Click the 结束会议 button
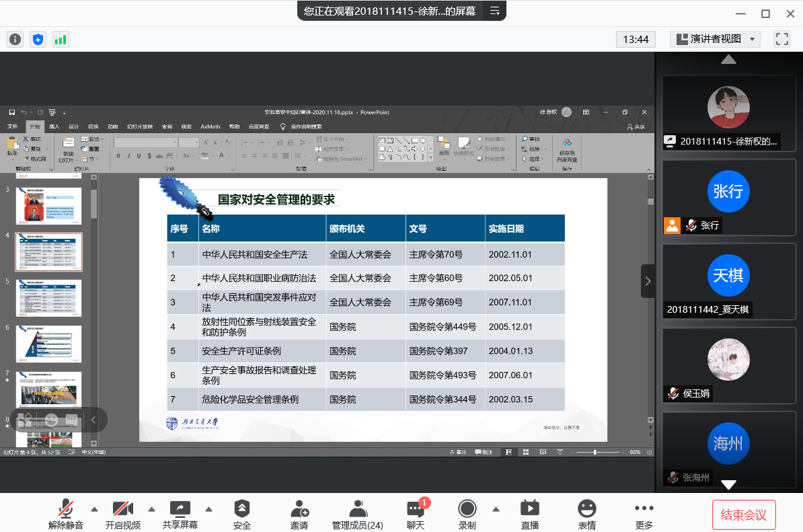 click(744, 514)
